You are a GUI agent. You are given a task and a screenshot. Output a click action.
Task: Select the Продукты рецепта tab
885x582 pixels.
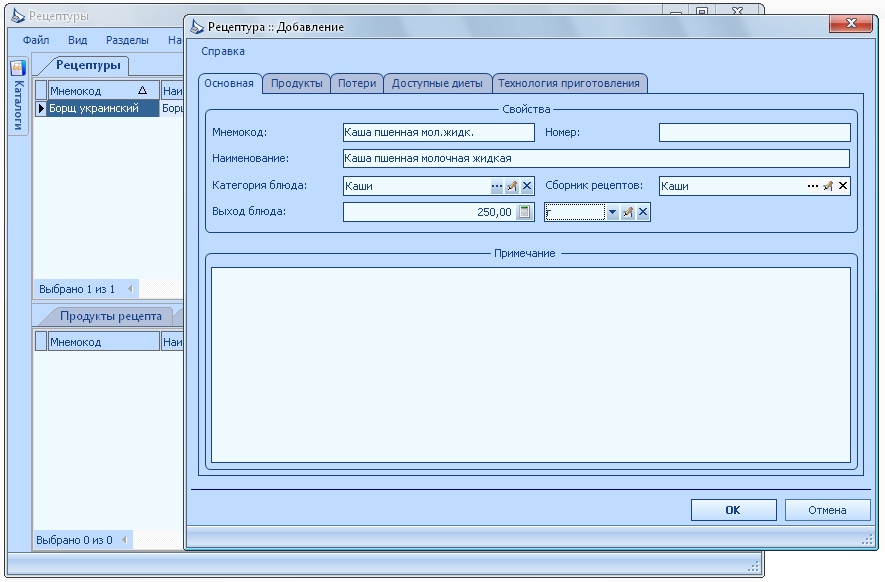pyautogui.click(x=111, y=316)
